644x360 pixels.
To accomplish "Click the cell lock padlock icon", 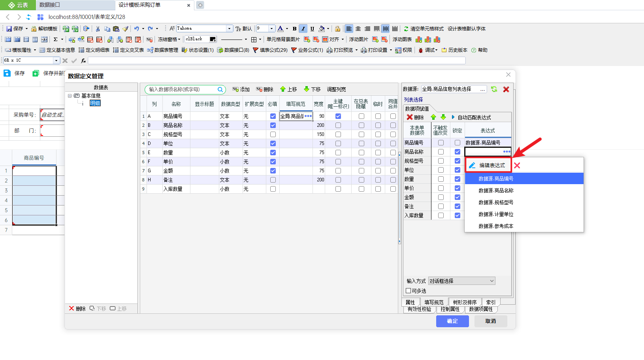I will pyautogui.click(x=337, y=29).
